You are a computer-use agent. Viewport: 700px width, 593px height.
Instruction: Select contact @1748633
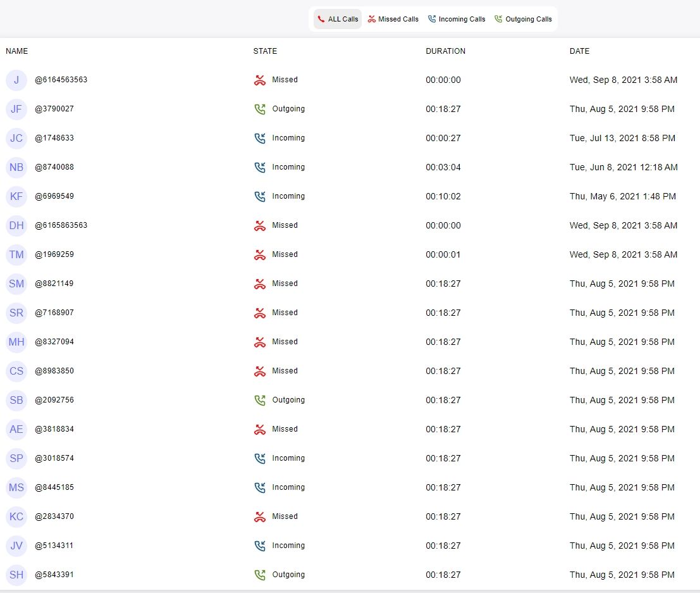tap(54, 137)
